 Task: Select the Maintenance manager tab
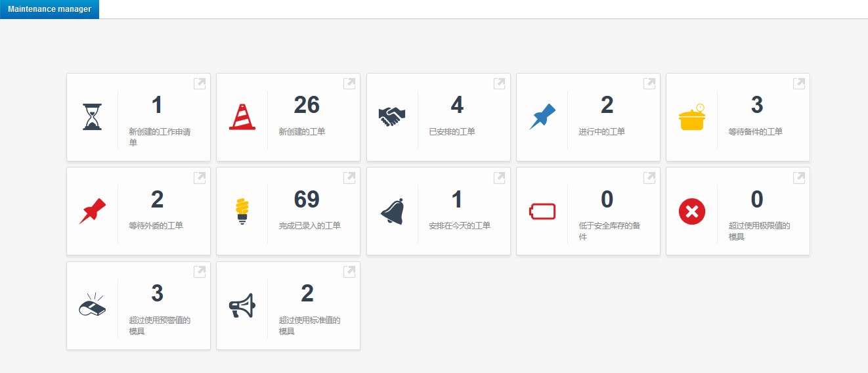(x=49, y=9)
